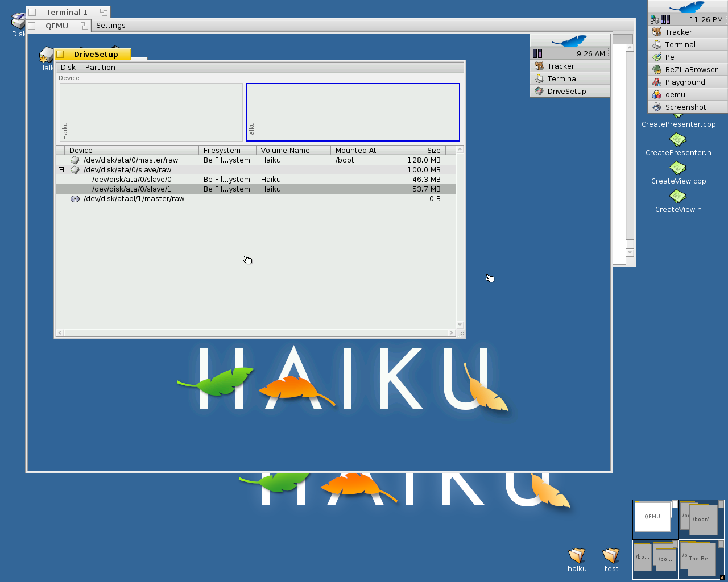
Task: Select the blue-outlined Haiku partition block
Action: pyautogui.click(x=353, y=113)
